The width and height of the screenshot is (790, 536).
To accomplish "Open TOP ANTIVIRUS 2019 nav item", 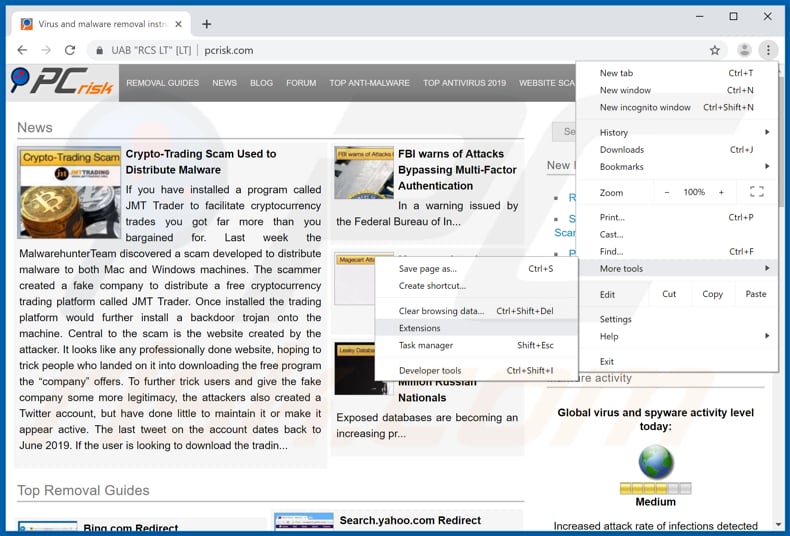I will [x=464, y=83].
